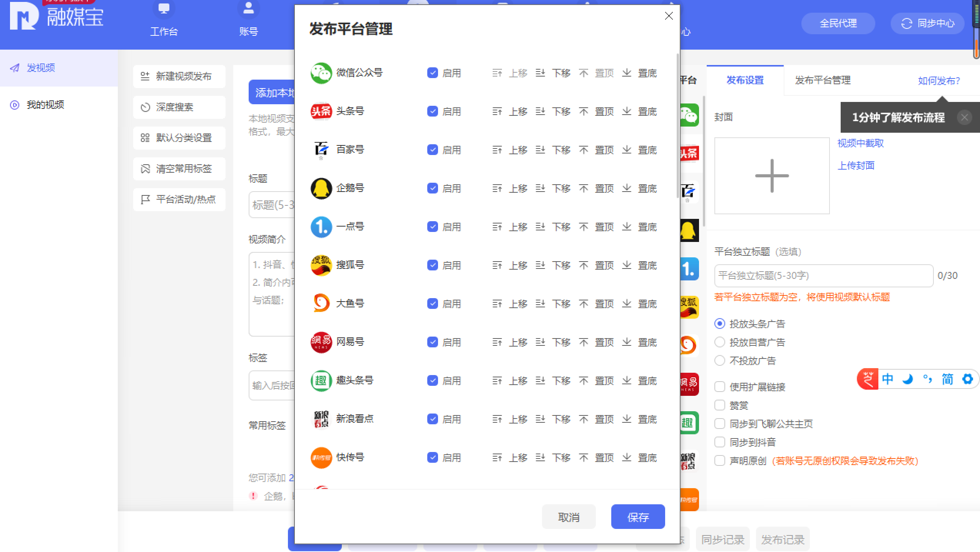
Task: Pin 大鱼号 to top with 置顶
Action: (596, 304)
